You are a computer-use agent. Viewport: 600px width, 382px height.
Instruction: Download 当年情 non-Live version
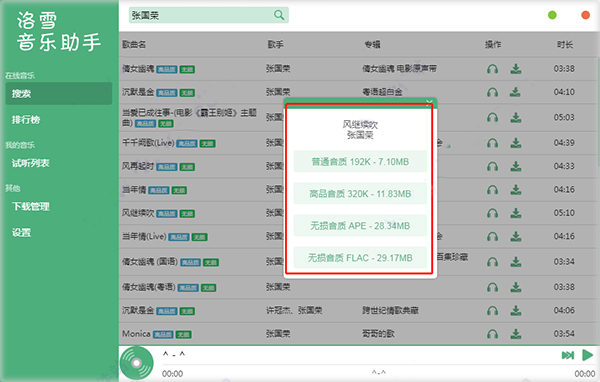click(516, 190)
